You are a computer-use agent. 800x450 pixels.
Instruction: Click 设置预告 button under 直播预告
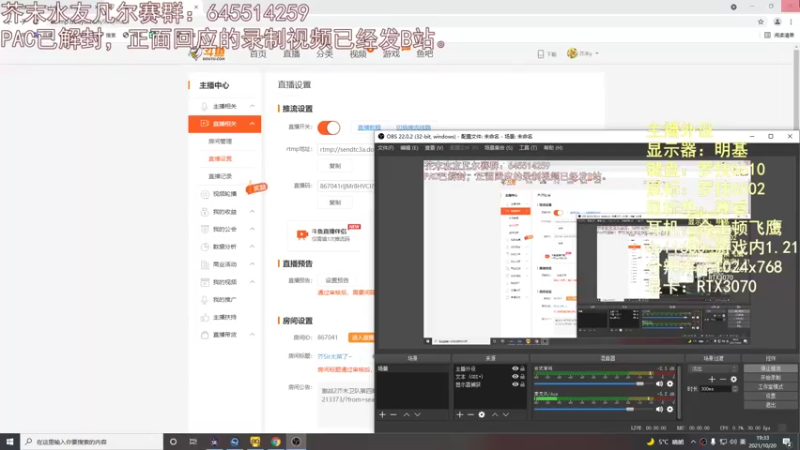coord(337,280)
